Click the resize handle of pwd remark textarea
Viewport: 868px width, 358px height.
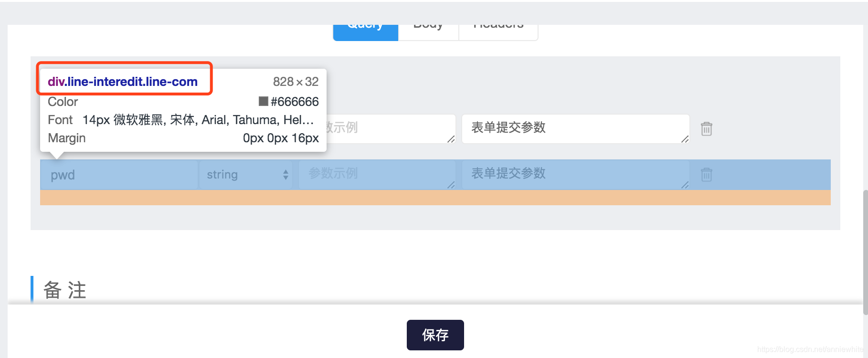(685, 185)
